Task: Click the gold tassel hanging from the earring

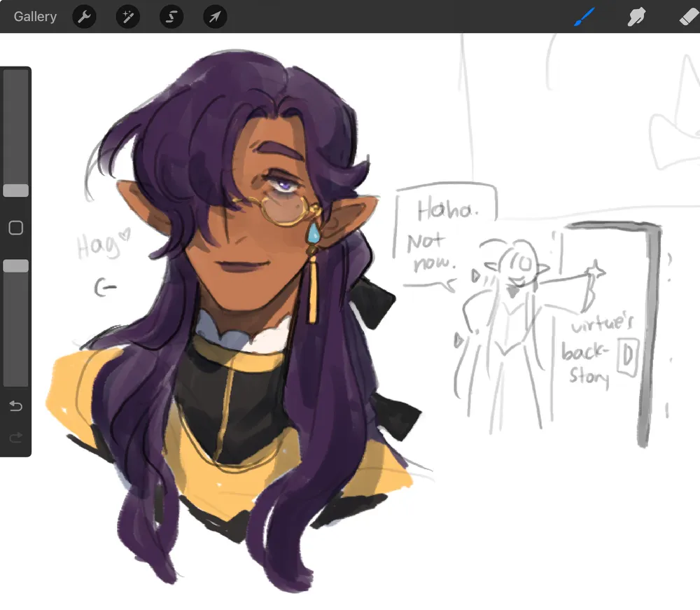Action: tap(312, 289)
